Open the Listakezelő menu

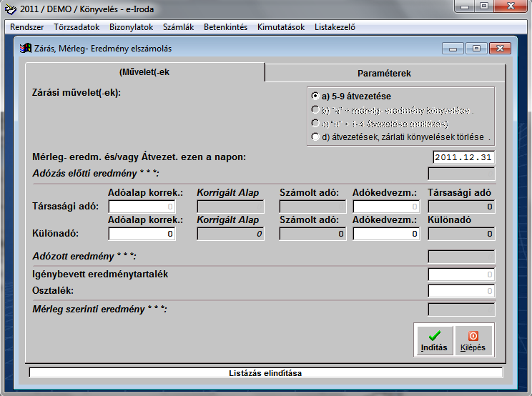pos(335,27)
